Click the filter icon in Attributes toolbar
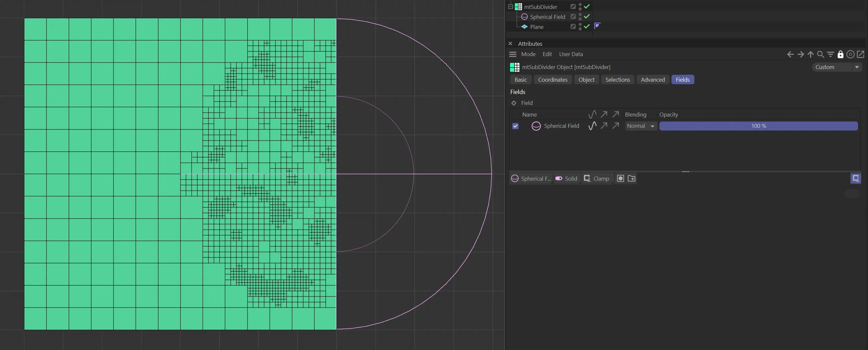The height and width of the screenshot is (350, 868). (831, 54)
